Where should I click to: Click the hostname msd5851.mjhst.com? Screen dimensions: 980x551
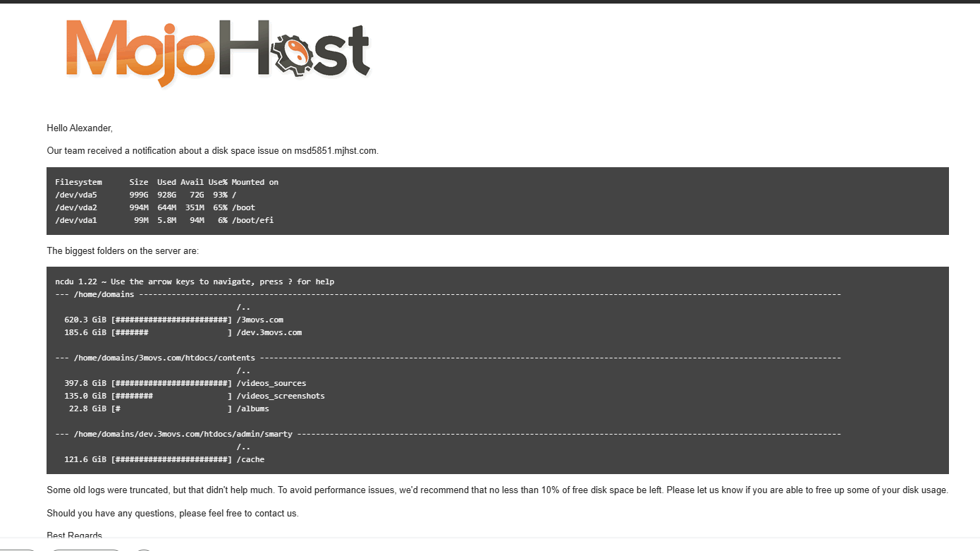click(336, 150)
